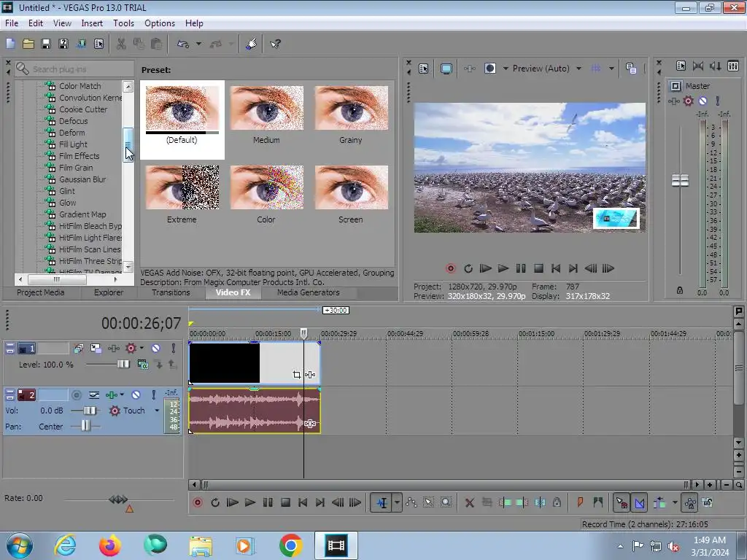Toggle Enable Snapping in timeline toolbar
Screen dimensions: 747x560
coord(622,502)
